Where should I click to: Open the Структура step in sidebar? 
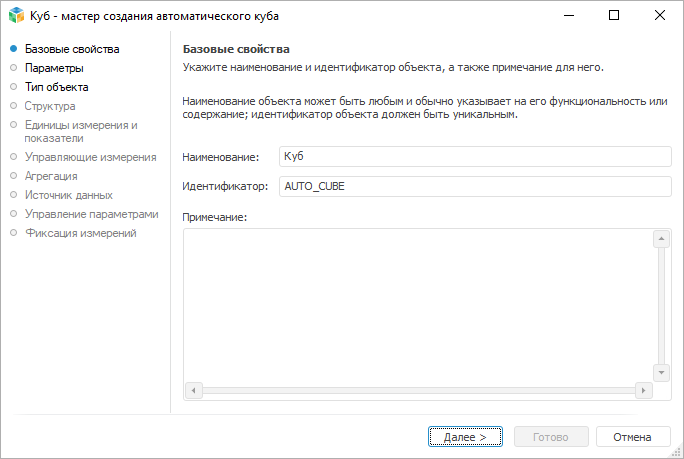50,106
